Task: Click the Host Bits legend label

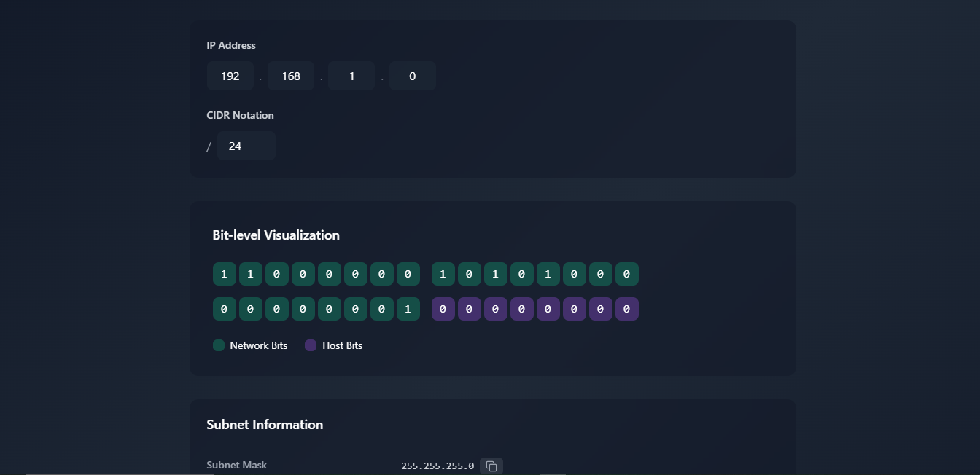Action: pos(342,345)
